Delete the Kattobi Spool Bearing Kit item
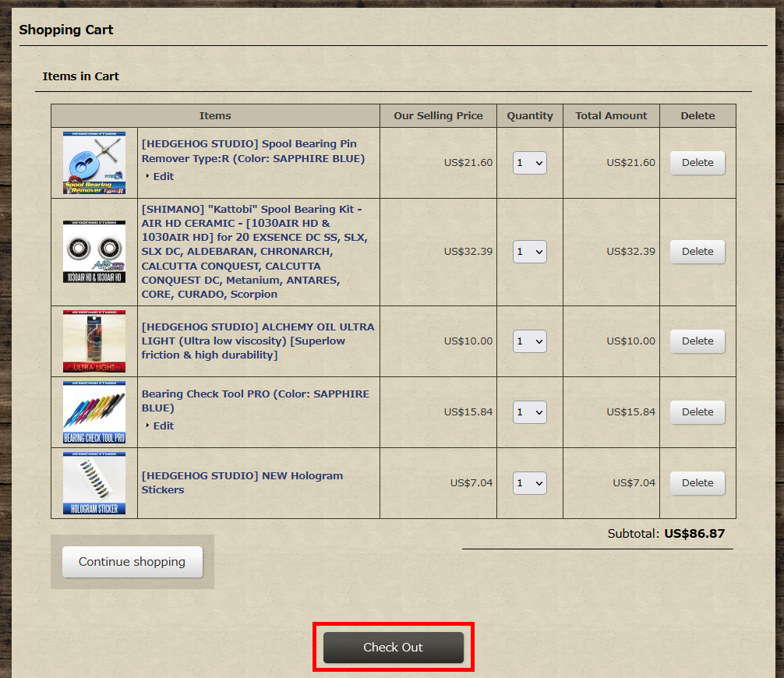Screen dimensions: 784x678 click(x=697, y=252)
